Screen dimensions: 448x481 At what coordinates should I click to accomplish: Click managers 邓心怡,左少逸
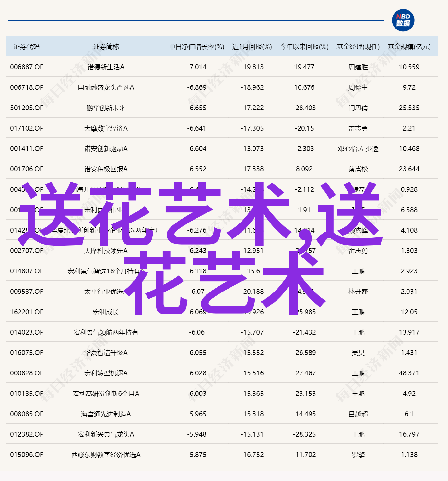point(358,149)
